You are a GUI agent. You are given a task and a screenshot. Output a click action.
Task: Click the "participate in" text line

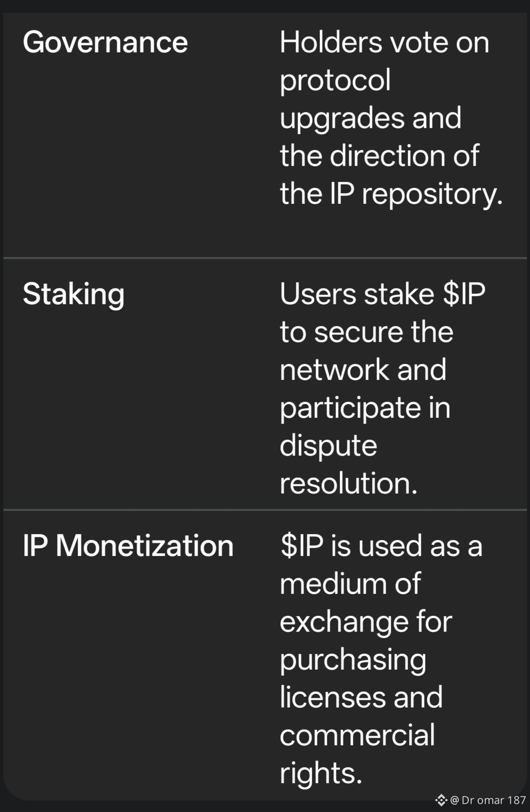tap(365, 407)
